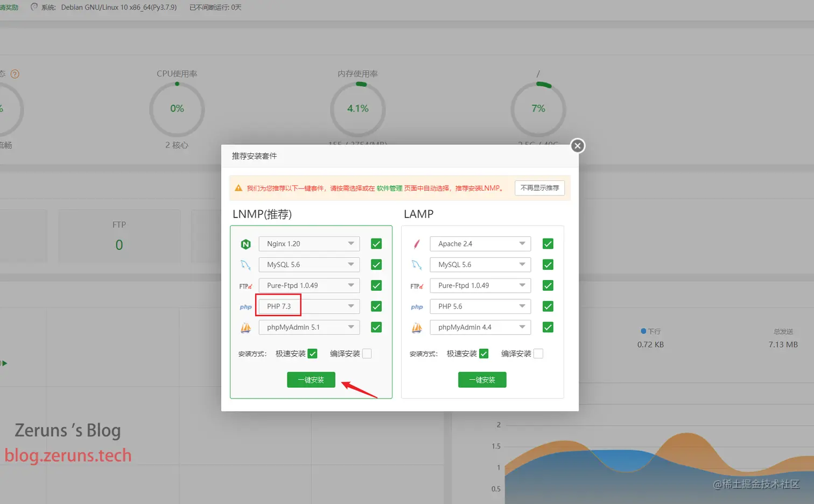The height and width of the screenshot is (504, 814).
Task: Click the disk usage gauge showing 7%
Action: tap(538, 109)
